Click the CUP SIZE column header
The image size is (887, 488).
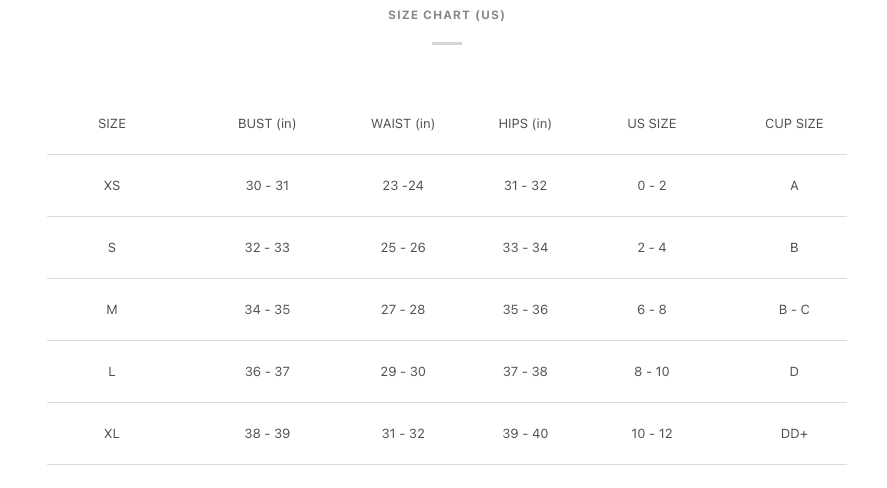794,124
